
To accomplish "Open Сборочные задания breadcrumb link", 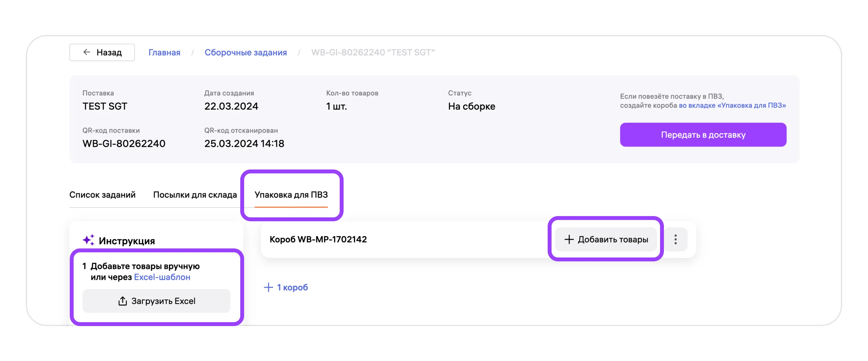I will [x=246, y=52].
